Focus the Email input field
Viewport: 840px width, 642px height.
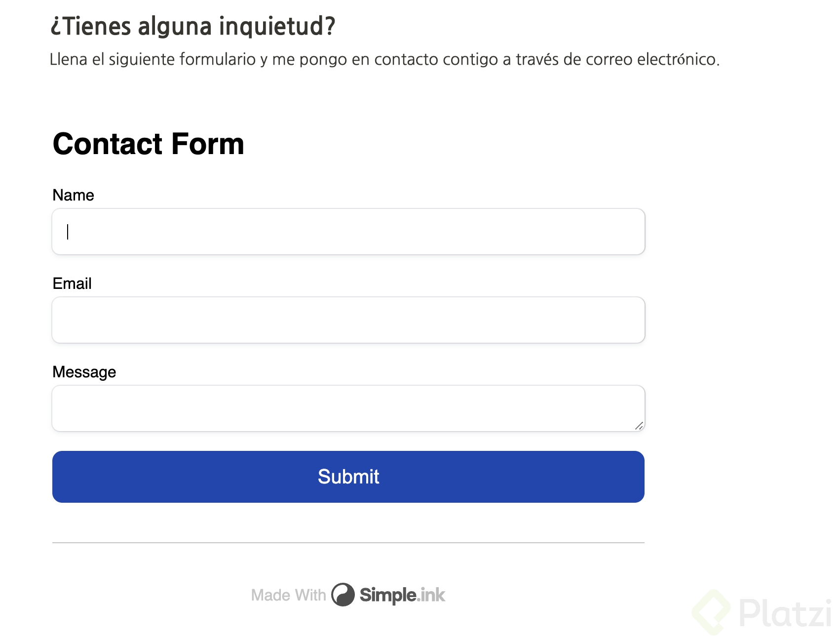tap(348, 320)
